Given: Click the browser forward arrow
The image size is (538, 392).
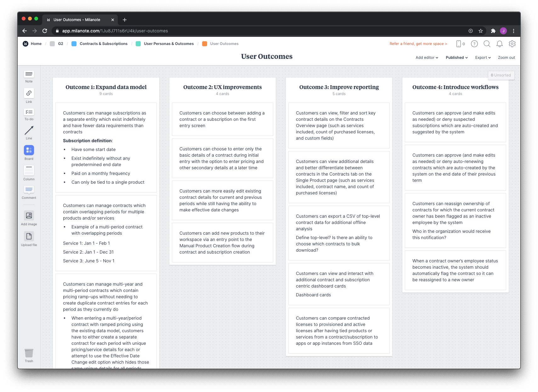Looking at the screenshot, I should point(35,31).
